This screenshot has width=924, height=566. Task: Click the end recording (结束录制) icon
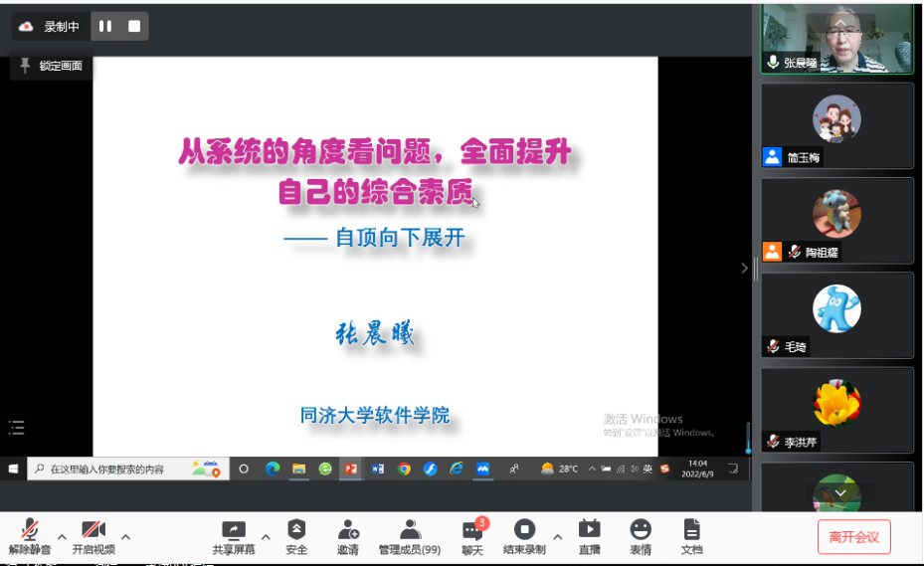click(524, 535)
